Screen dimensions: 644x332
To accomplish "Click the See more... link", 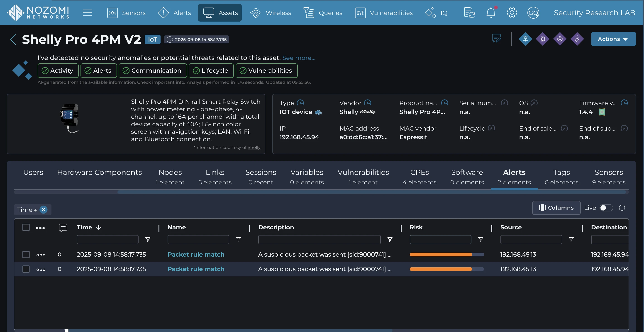I will point(298,58).
